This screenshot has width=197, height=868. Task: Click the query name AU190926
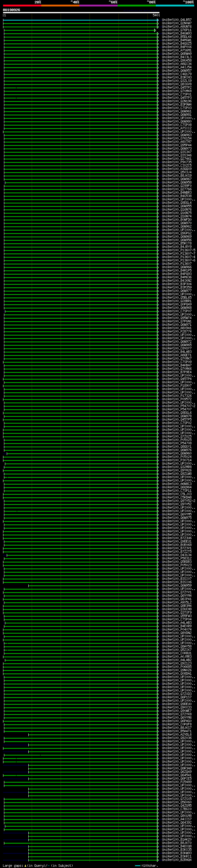click(11, 10)
